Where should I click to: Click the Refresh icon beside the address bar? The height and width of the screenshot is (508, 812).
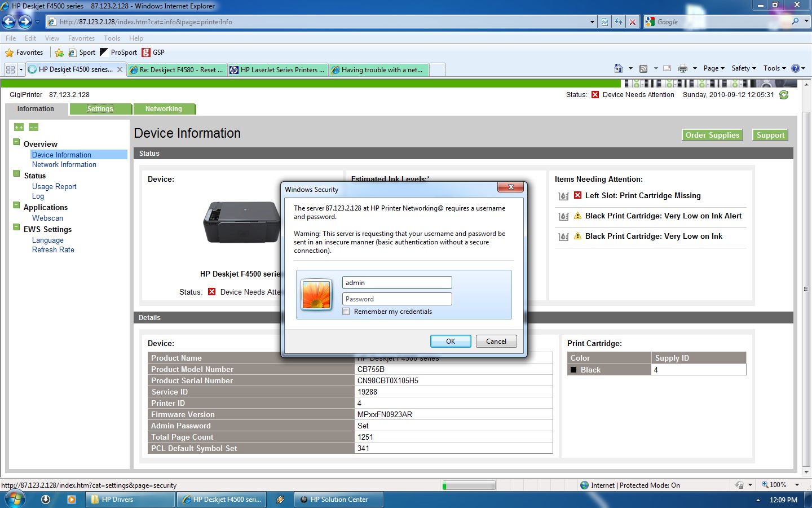pyautogui.click(x=619, y=22)
